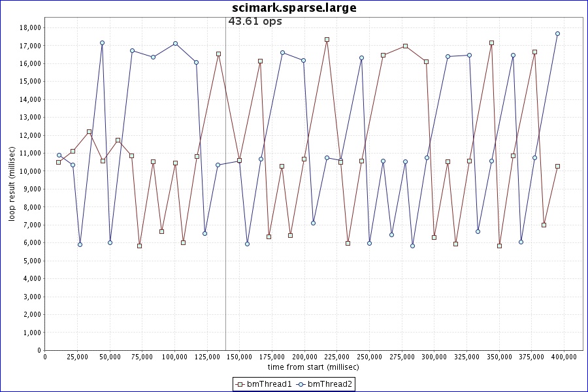Click the bmThread1 square legend marker
This screenshot has width=588, height=392.
tap(239, 384)
